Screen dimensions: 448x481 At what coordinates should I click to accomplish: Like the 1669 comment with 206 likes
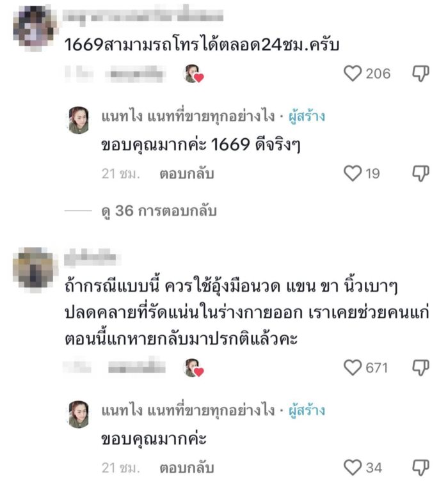click(353, 74)
